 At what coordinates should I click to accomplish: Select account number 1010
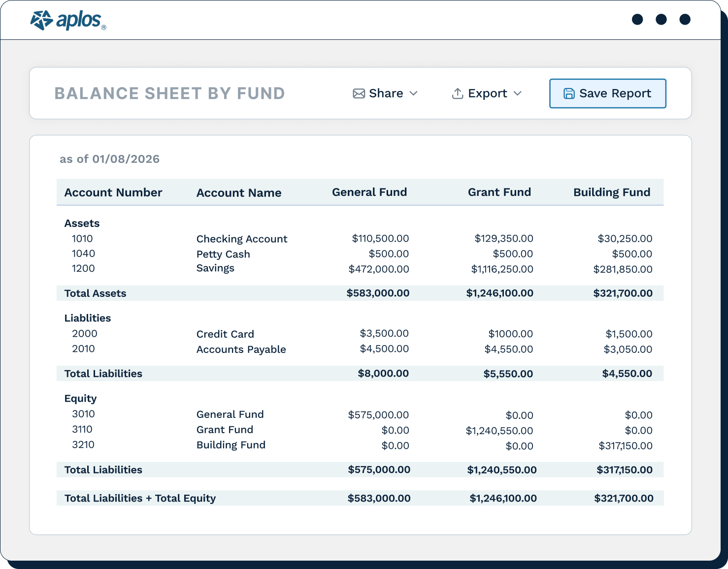tap(82, 239)
